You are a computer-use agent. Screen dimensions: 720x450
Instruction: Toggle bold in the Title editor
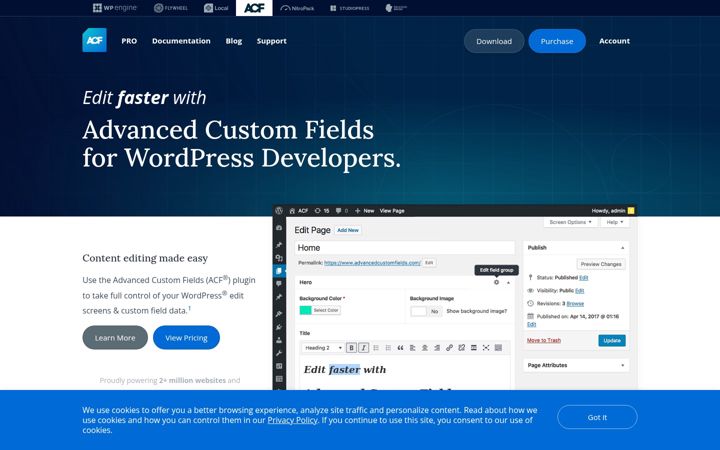[351, 348]
